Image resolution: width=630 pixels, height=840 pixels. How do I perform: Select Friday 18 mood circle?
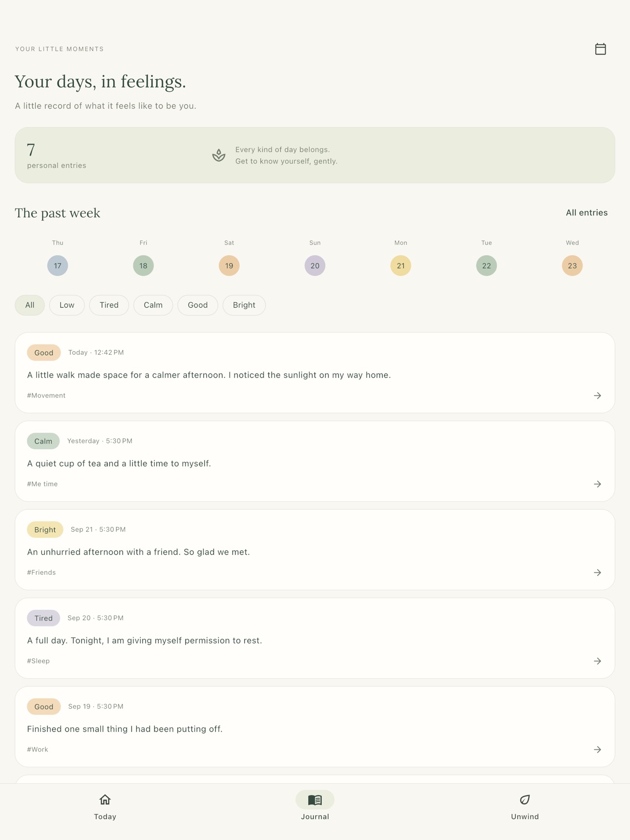click(x=144, y=266)
